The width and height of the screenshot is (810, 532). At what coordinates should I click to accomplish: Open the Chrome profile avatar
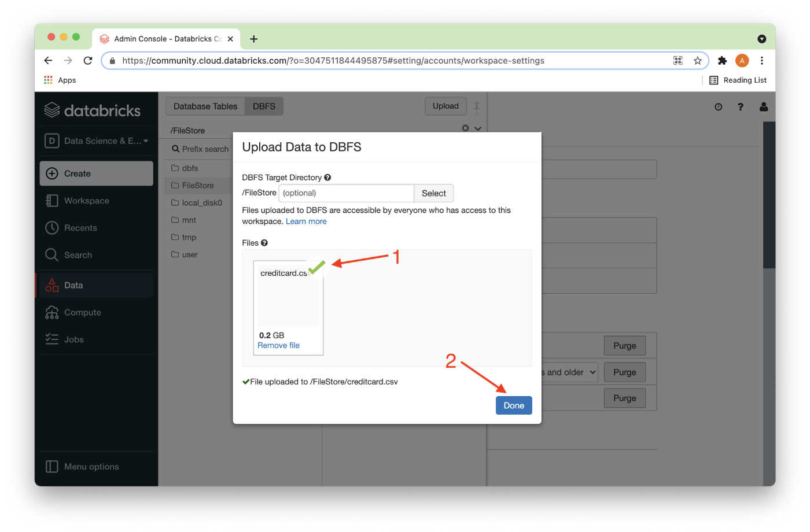pos(742,61)
